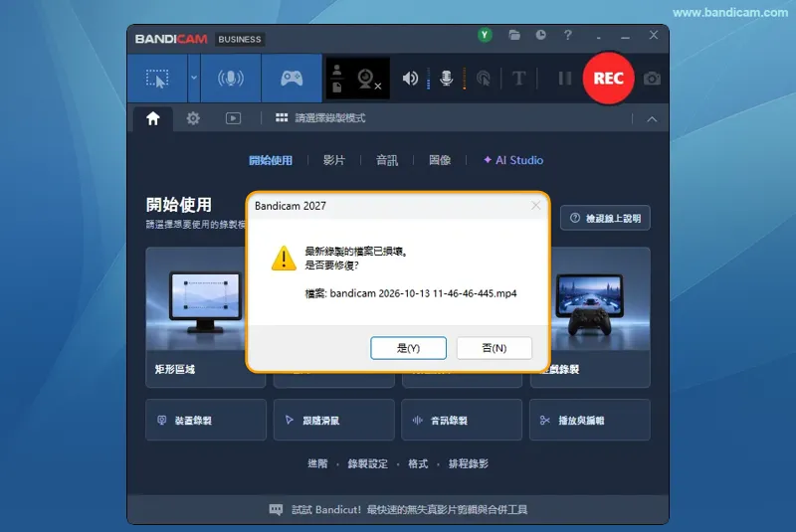Select the 矩形區域 rectangle area card
The image size is (796, 532).
tap(196, 317)
